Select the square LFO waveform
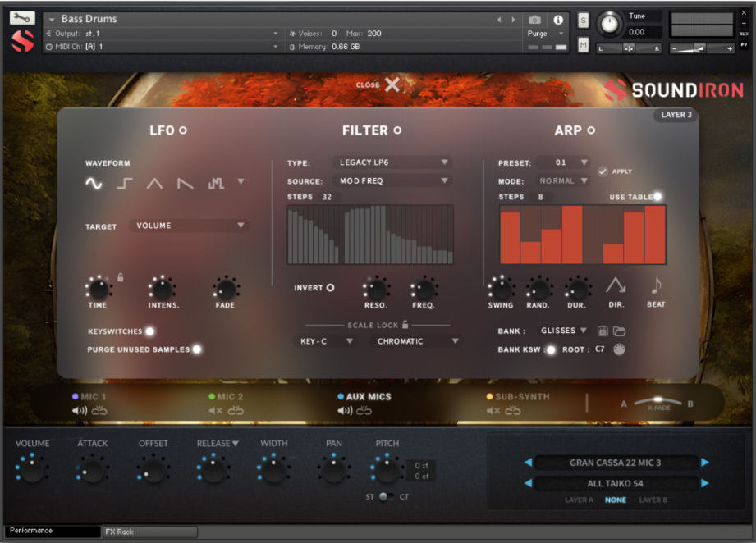756x543 pixels. pos(123,185)
